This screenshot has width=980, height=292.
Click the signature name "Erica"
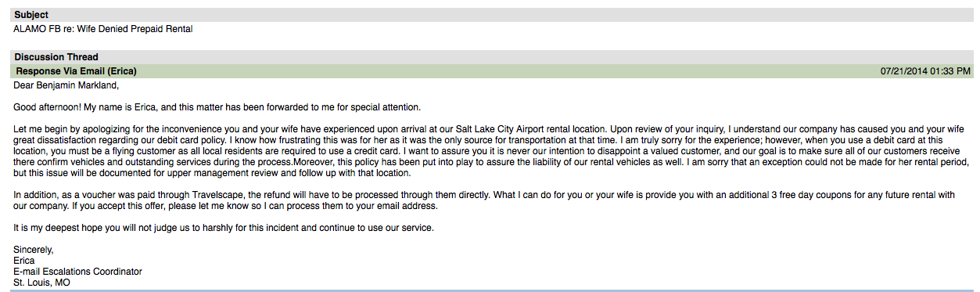point(24,261)
